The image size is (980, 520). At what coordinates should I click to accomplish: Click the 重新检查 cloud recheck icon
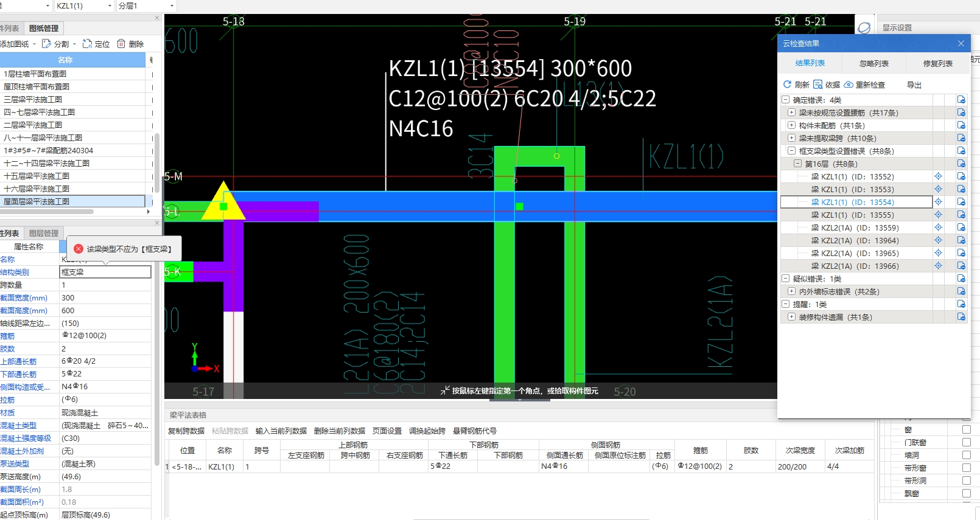(x=849, y=85)
